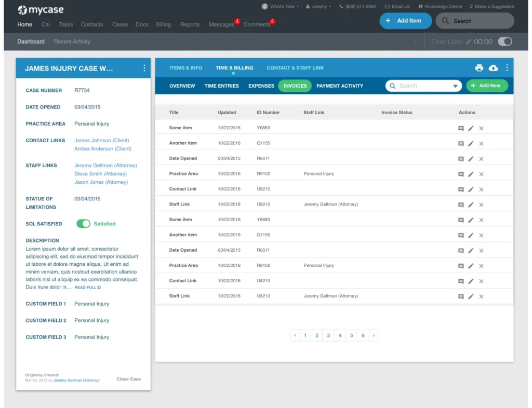Click the cloud download icon
Viewport: 532px width, 408px height.
click(494, 68)
